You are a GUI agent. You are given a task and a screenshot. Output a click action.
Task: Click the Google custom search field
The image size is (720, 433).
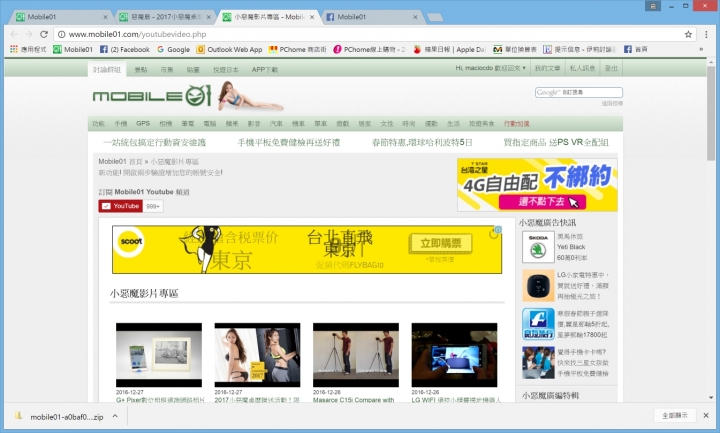(x=579, y=92)
